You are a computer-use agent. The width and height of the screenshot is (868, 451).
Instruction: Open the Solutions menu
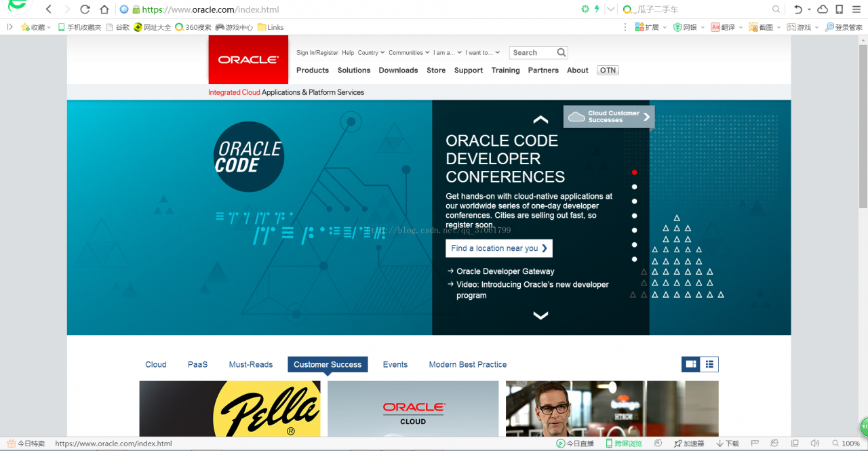point(354,71)
